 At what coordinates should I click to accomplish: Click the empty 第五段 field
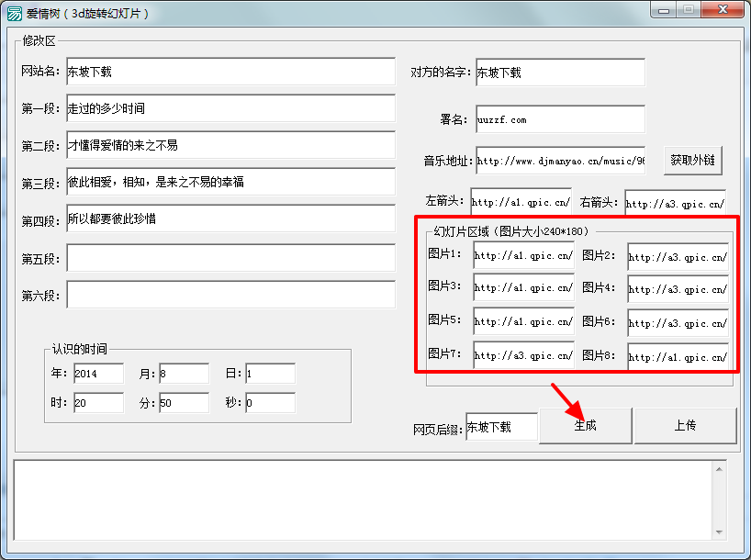[x=230, y=258]
